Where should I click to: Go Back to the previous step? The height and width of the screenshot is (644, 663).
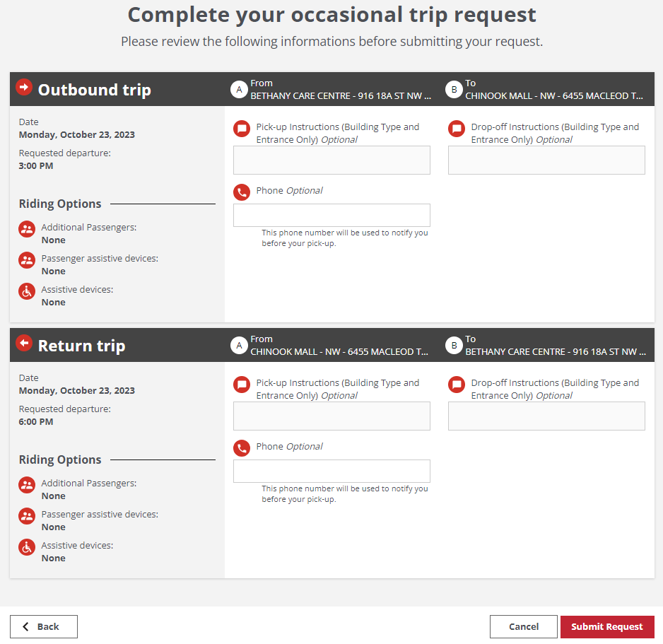pyautogui.click(x=44, y=627)
